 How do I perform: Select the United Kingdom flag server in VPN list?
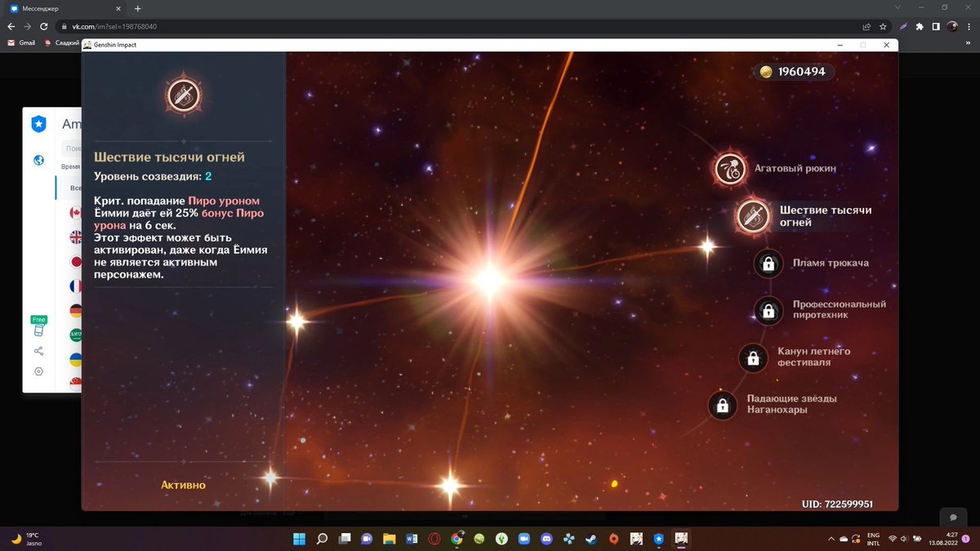pos(75,238)
